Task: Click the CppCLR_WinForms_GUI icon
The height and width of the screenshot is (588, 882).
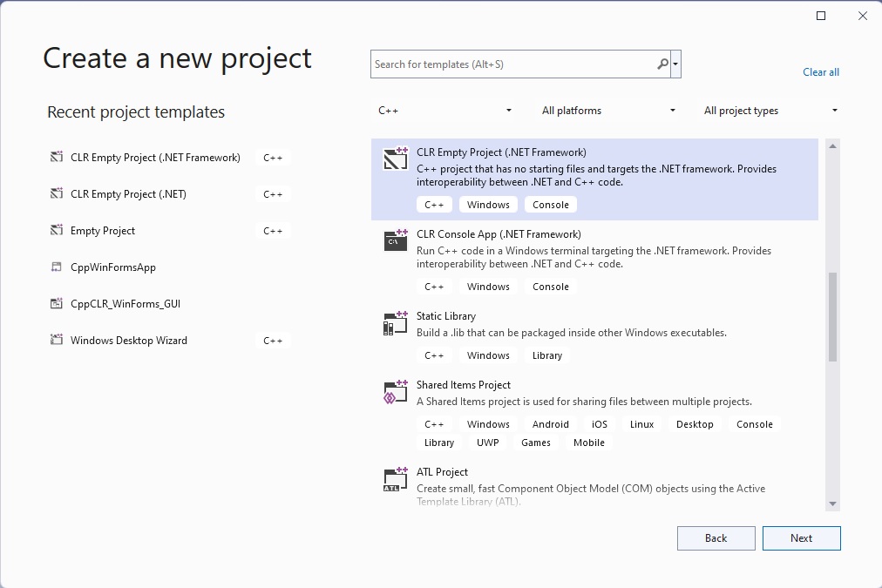Action: tap(57, 303)
